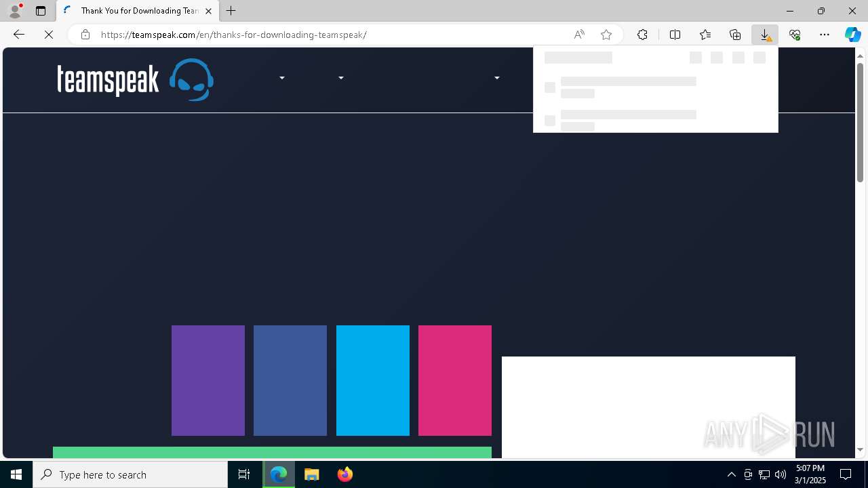Switch to Microsoft Edge in taskbar
This screenshot has height=488, width=868.
279,474
